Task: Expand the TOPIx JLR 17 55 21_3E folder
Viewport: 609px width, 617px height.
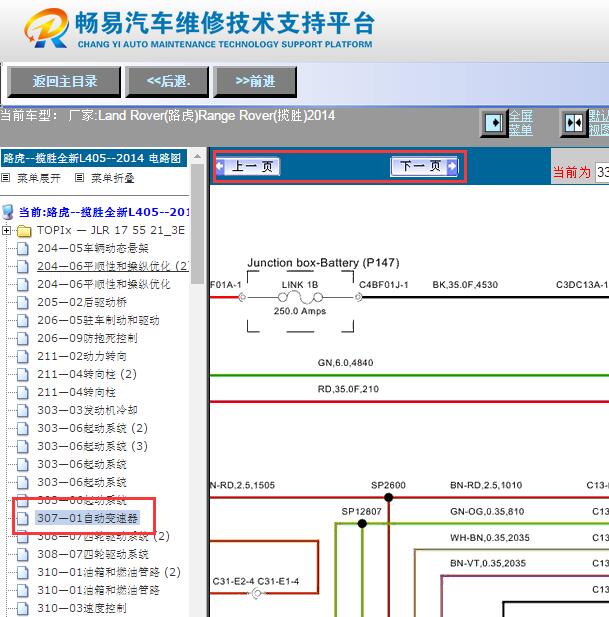Action: click(6, 230)
